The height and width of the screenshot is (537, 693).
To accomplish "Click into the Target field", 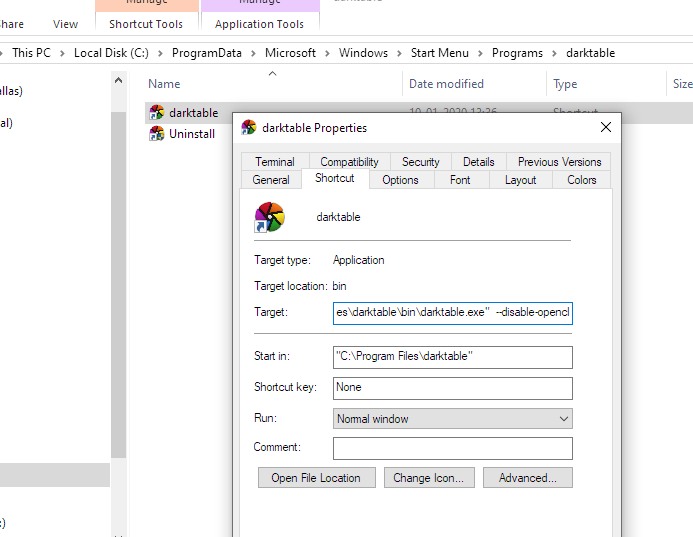I will [x=453, y=313].
